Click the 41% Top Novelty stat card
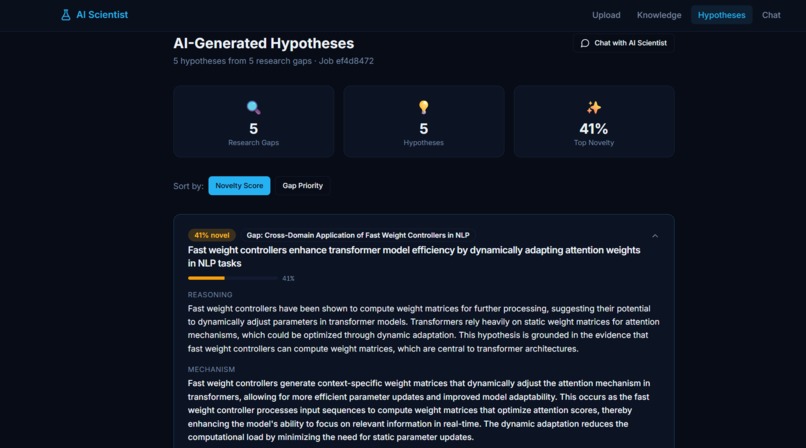Screen dimensions: 806x448 click(x=594, y=121)
